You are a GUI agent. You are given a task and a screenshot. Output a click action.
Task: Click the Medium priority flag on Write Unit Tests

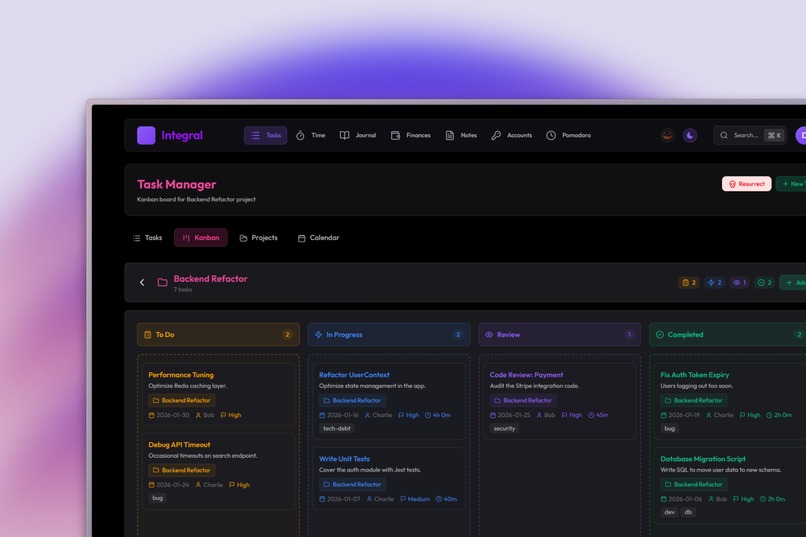pyautogui.click(x=415, y=499)
